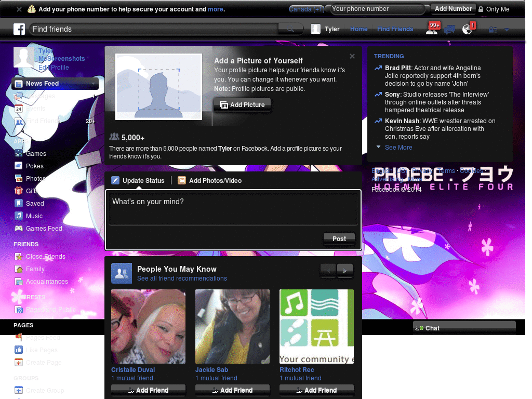
Task: Select News Feed in the sidebar
Action: pos(55,84)
